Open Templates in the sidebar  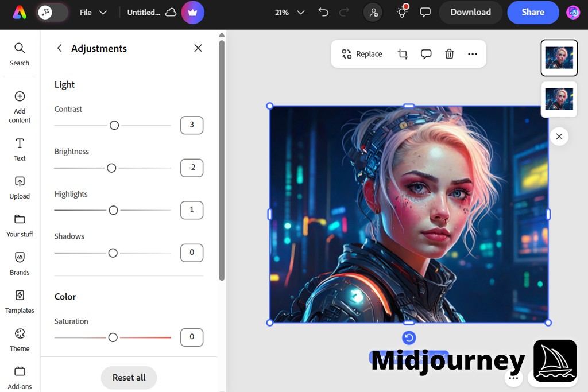coord(20,302)
